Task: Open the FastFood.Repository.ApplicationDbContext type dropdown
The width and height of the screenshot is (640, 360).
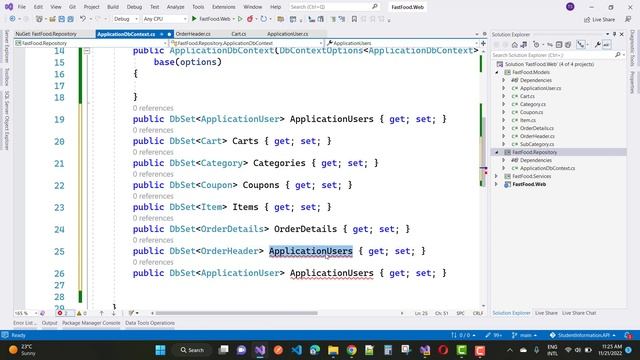Action: click(x=247, y=43)
